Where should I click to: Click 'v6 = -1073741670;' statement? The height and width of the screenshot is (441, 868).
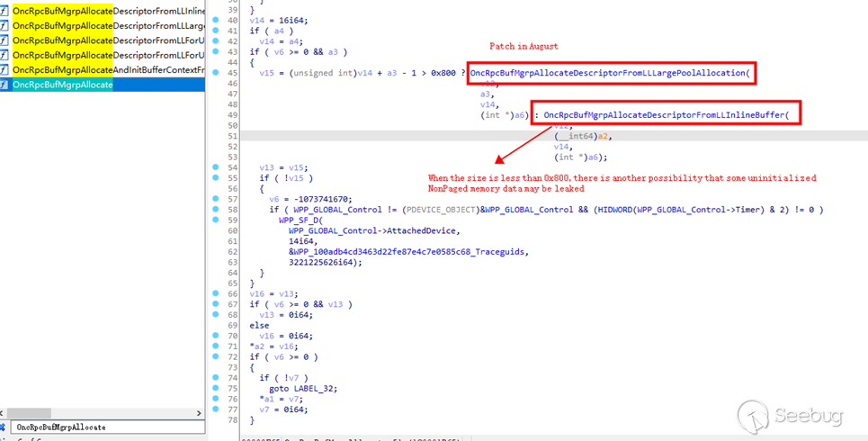tap(310, 199)
